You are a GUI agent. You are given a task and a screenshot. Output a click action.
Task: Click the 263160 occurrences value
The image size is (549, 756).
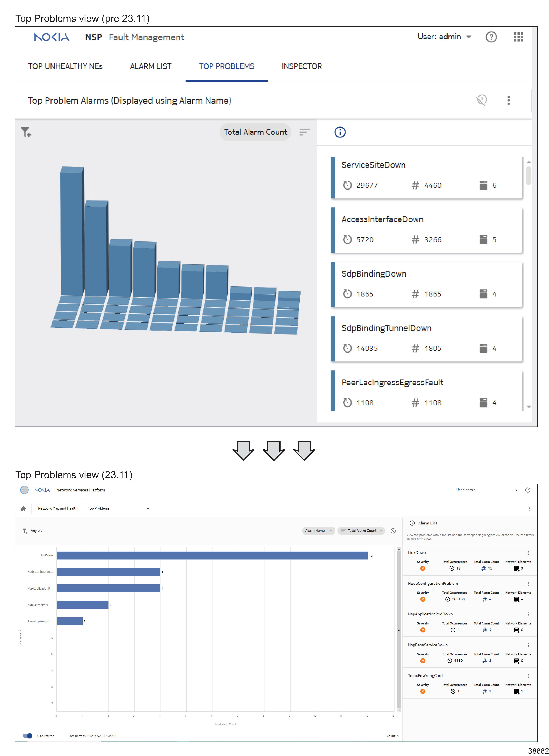[458, 599]
